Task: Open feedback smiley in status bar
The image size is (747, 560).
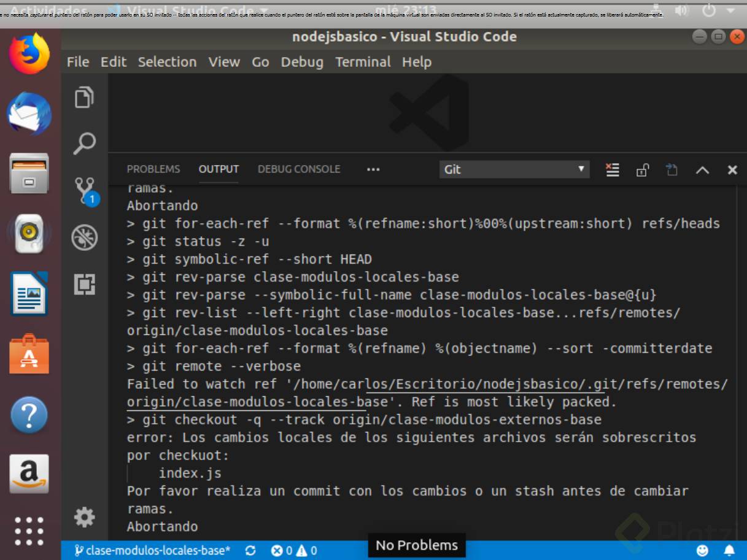Action: pos(702,550)
